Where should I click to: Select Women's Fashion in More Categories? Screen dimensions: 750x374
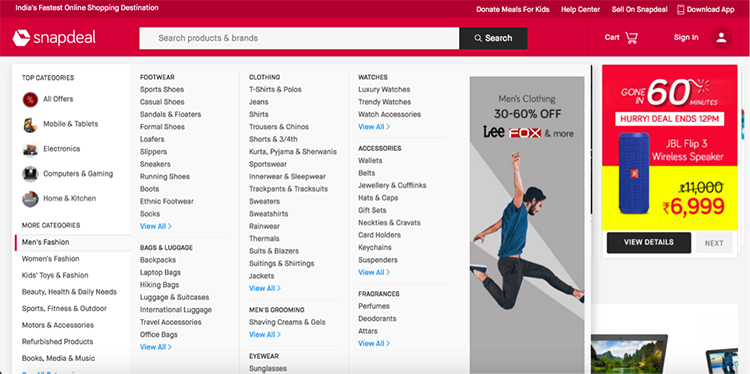[50, 259]
